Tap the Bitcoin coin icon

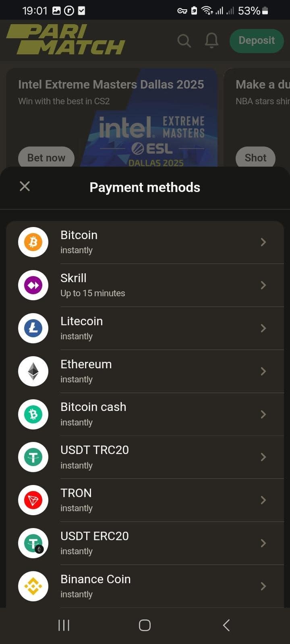coord(33,242)
